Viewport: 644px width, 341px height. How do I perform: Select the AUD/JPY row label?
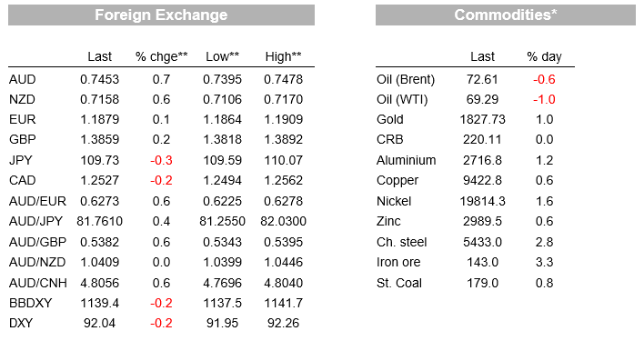[35, 221]
